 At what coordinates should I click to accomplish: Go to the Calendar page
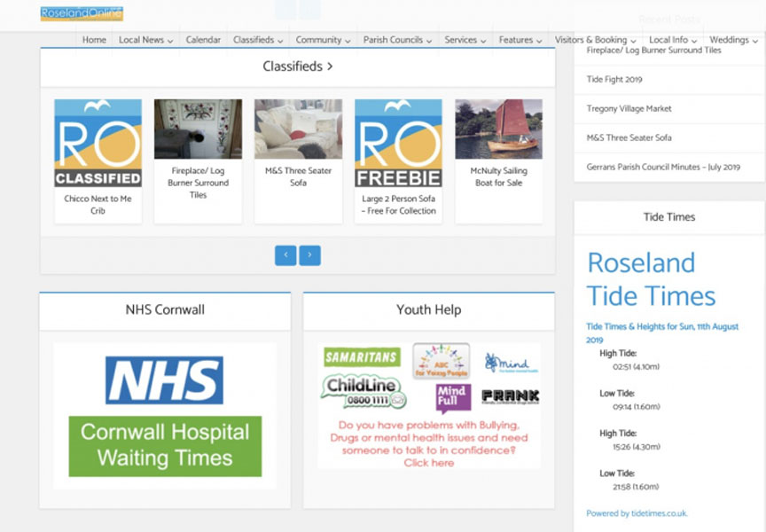click(x=203, y=40)
